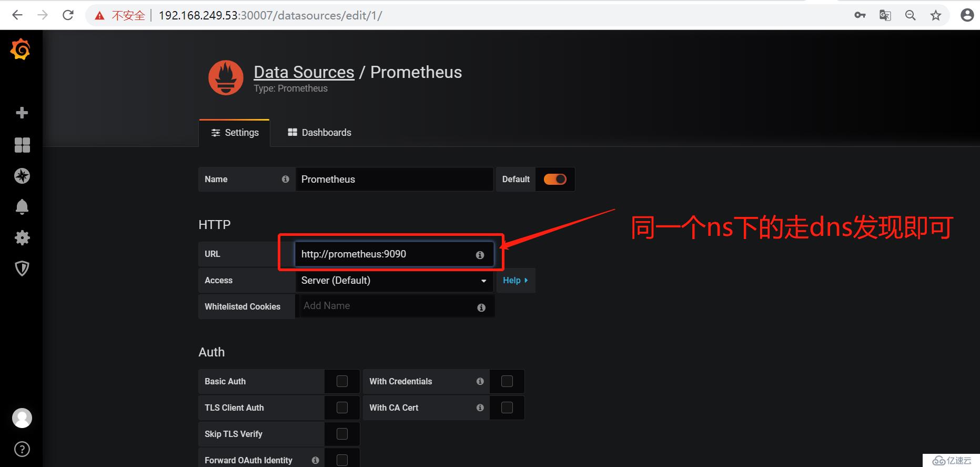
Task: Bookmark this page with the star icon
Action: click(936, 15)
